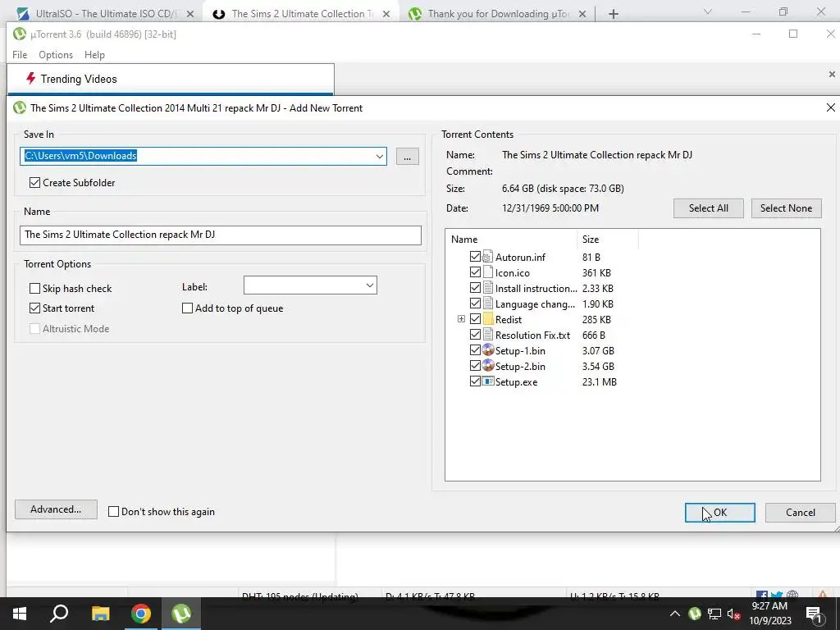Show hidden system tray icons
The width and height of the screenshot is (840, 630).
[675, 614]
